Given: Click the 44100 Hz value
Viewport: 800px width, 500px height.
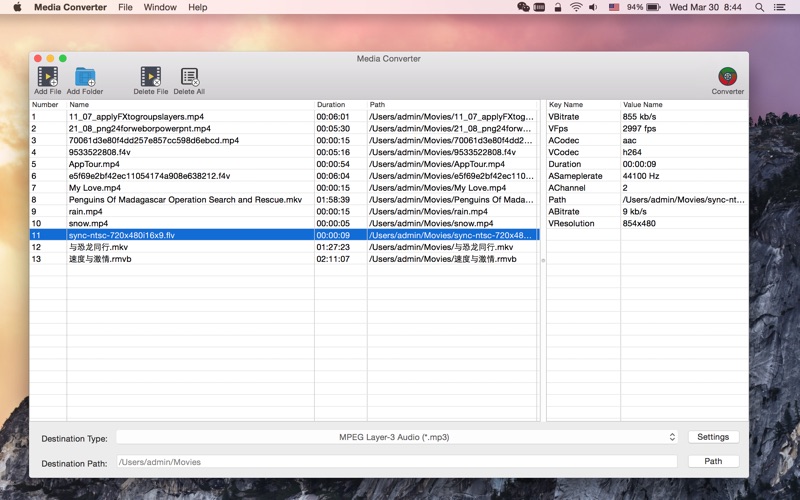Looking at the screenshot, I should pos(641,176).
